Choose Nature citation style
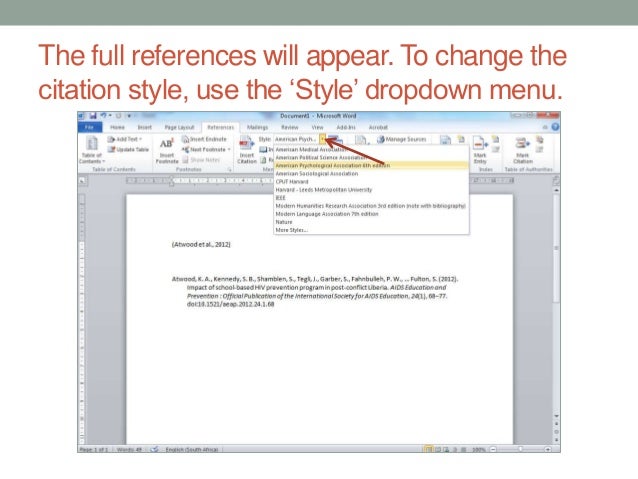This screenshot has height=479, width=638. click(371, 222)
